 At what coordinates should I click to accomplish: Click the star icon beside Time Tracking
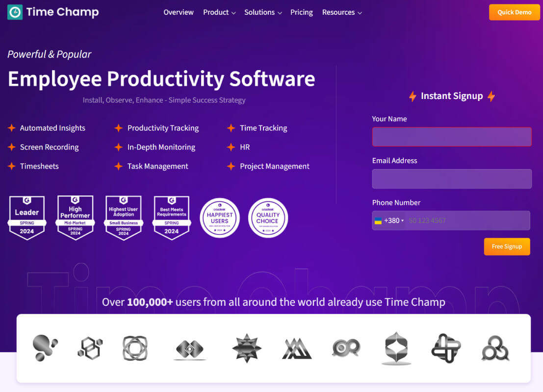(x=231, y=128)
